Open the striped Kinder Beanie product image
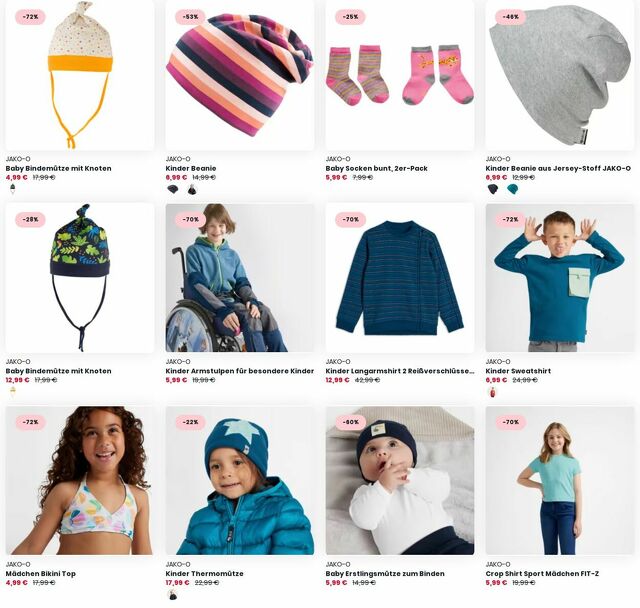 point(240,75)
